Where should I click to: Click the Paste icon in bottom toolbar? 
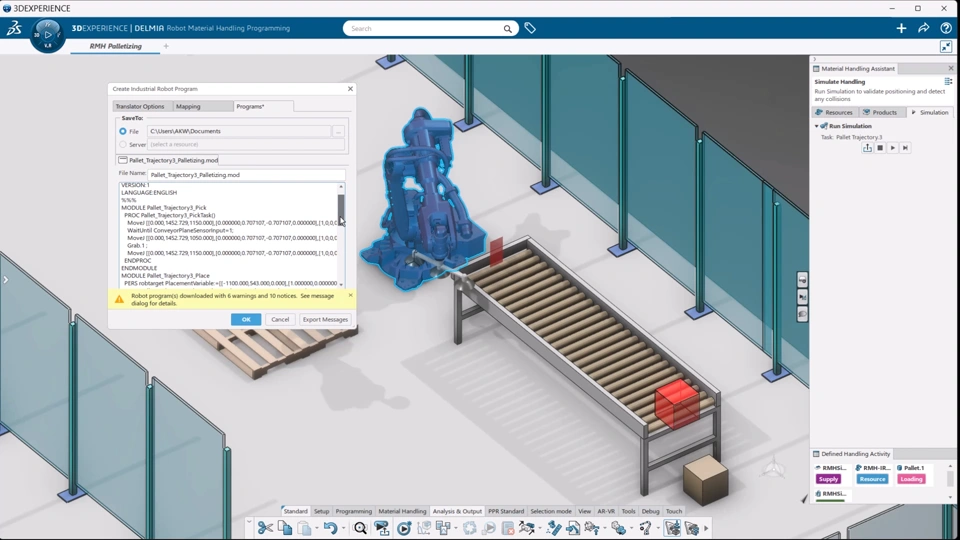(x=304, y=528)
